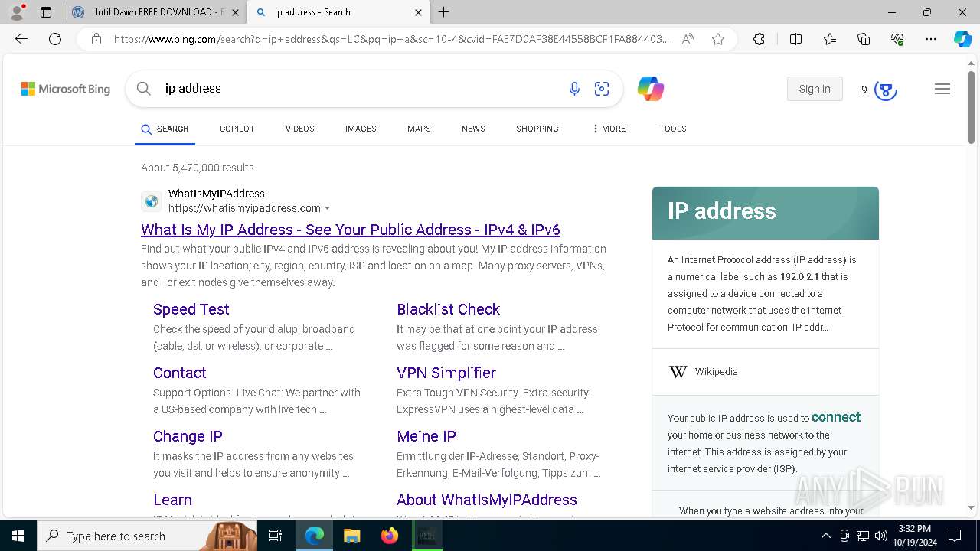Open the Tools search filter
Viewport: 980px width, 551px height.
[672, 129]
